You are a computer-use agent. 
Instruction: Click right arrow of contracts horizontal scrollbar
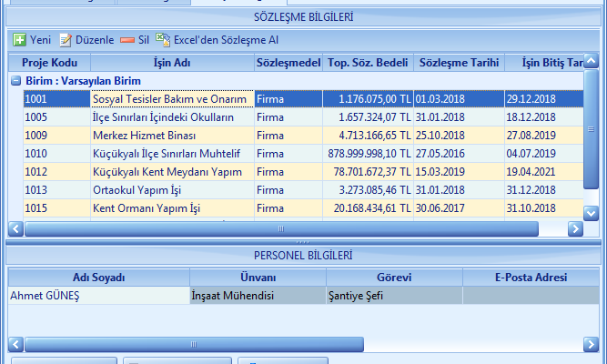point(574,229)
